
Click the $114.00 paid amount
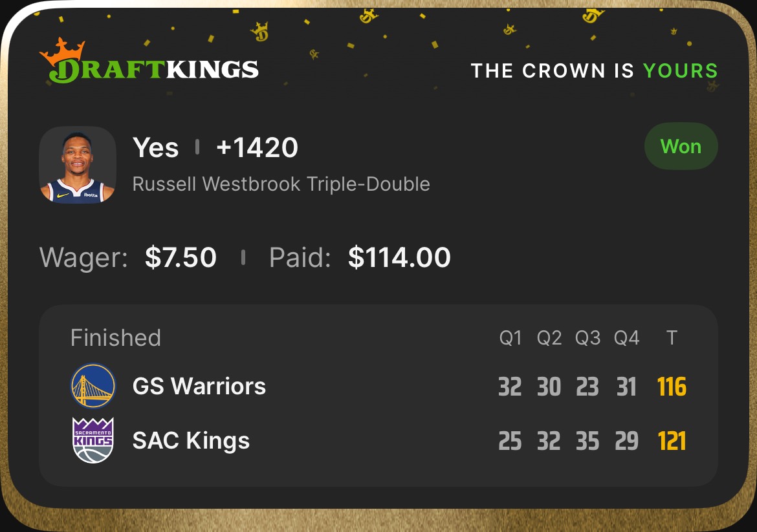pyautogui.click(x=399, y=257)
